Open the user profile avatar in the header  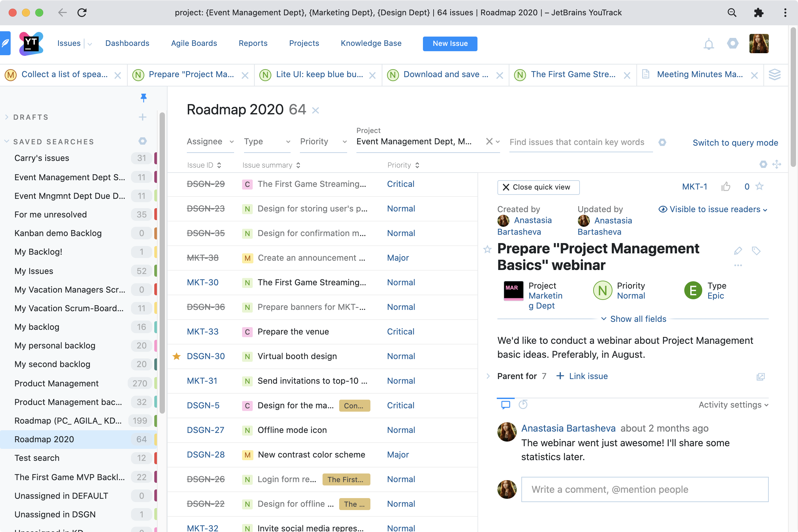click(x=759, y=44)
